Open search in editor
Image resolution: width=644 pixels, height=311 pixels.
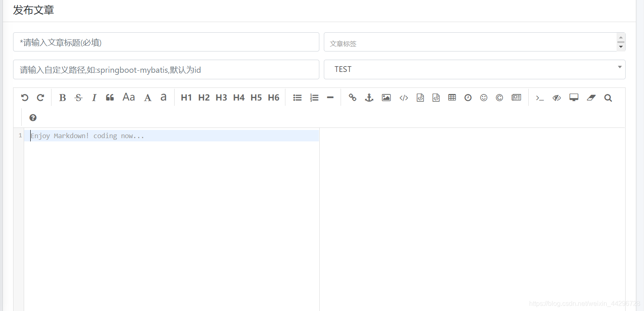click(608, 98)
